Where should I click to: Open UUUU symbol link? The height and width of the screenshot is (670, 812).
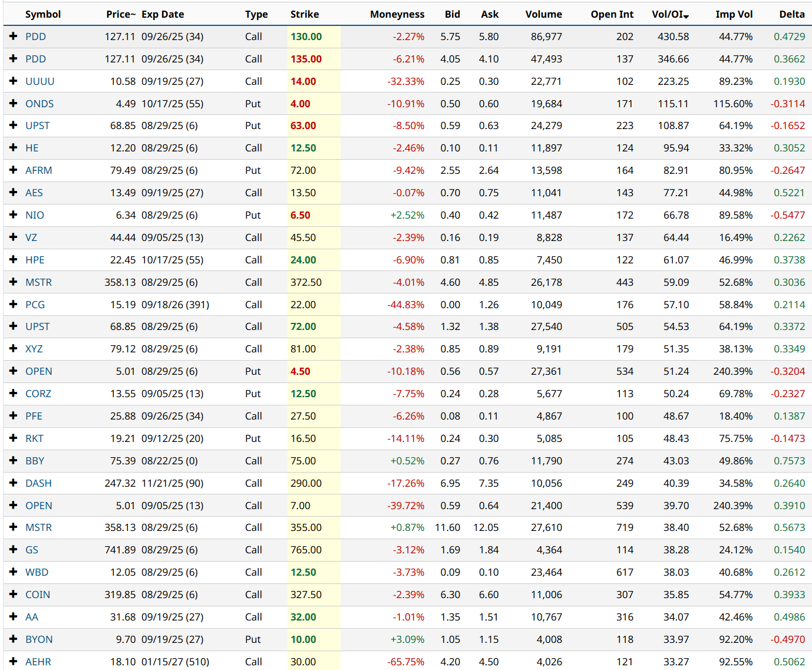[40, 81]
